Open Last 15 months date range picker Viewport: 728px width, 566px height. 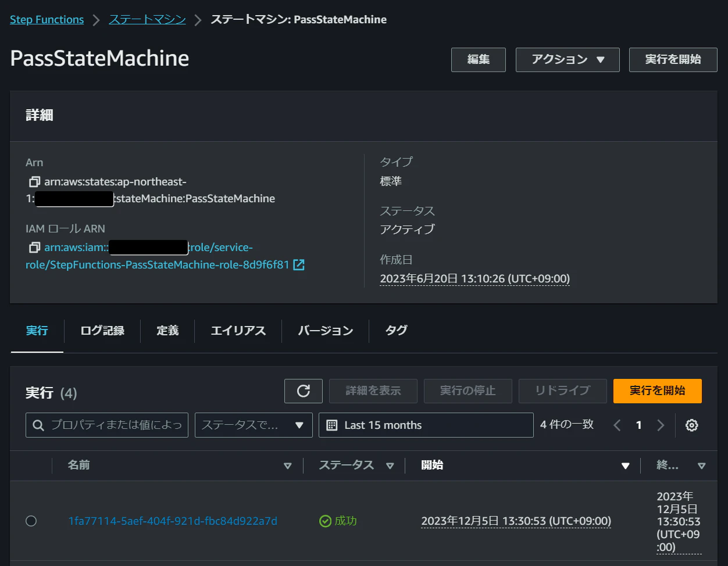(426, 425)
